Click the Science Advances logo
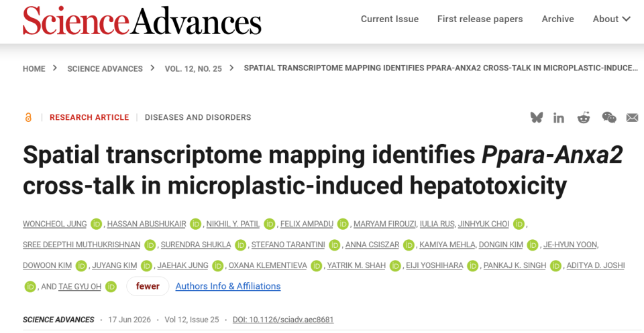The width and height of the screenshot is (644, 333). [142, 19]
